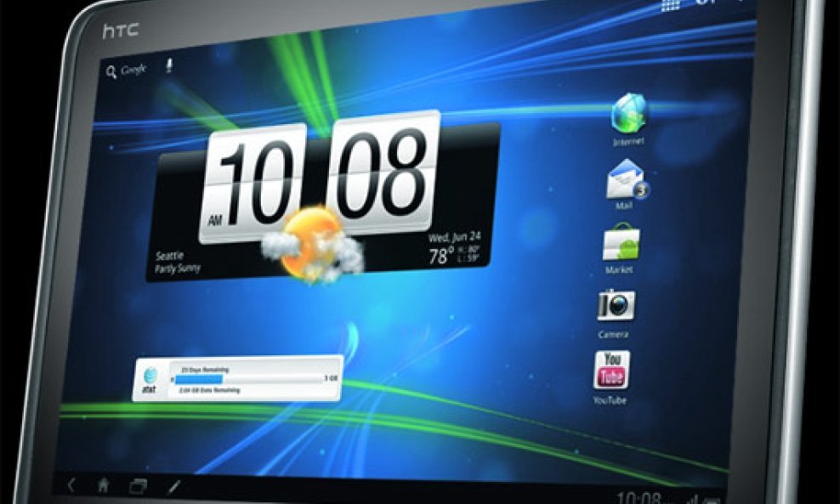Tap the AT&T globe logo in data widget
Viewport: 840px width, 504px height.
tap(150, 376)
